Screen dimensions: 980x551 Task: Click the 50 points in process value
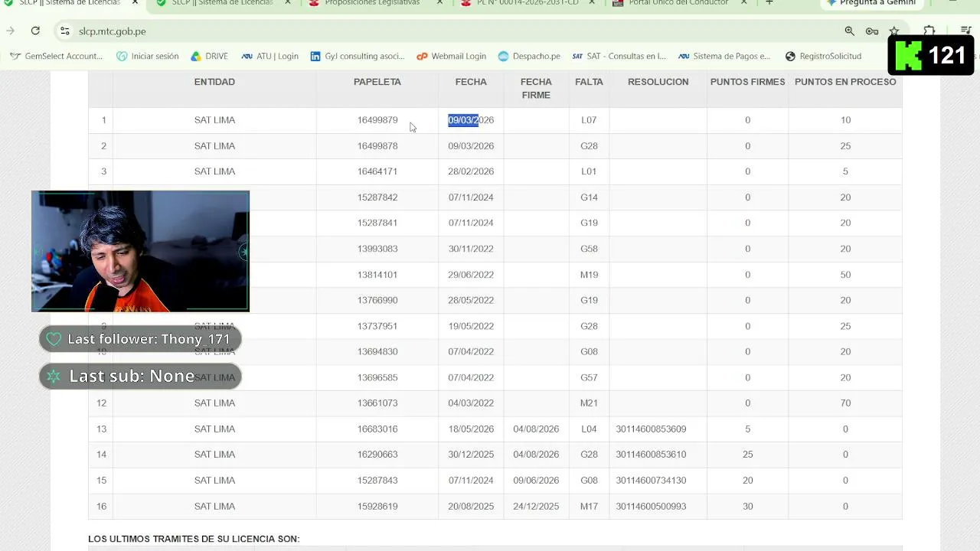[845, 275]
